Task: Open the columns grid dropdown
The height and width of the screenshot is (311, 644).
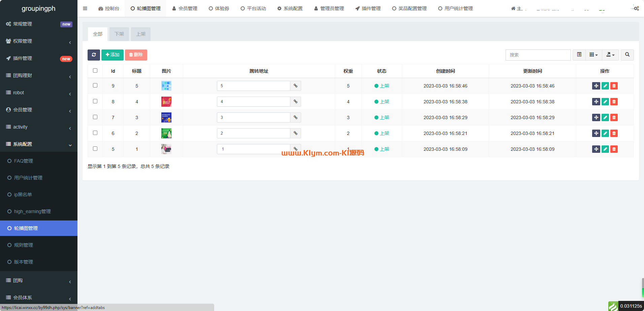Action: click(593, 55)
